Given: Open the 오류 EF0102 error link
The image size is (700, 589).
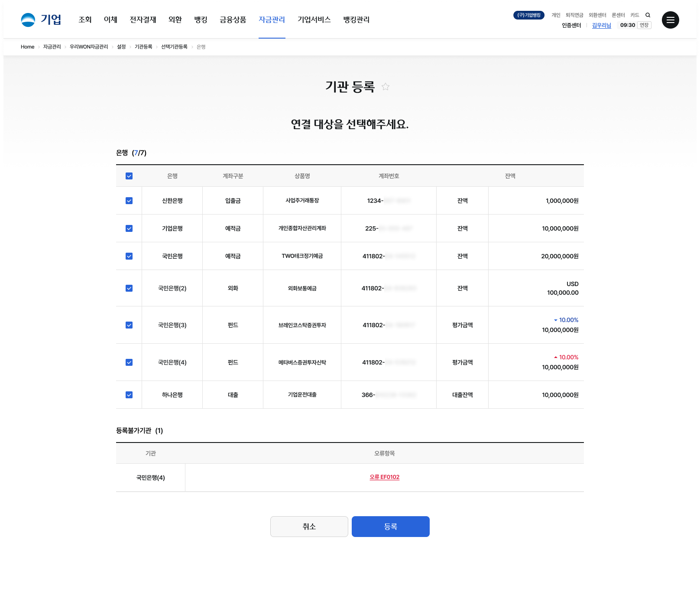Looking at the screenshot, I should click(x=384, y=477).
